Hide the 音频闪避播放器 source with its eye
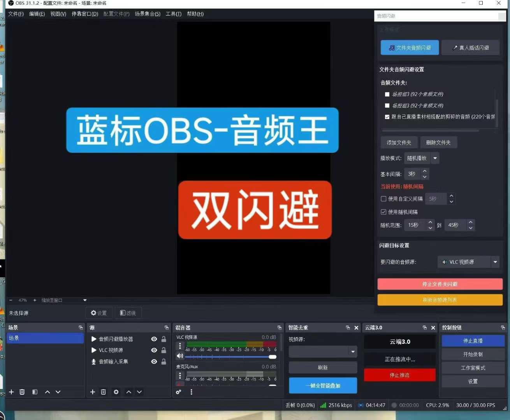The width and height of the screenshot is (510, 420). pos(154,339)
